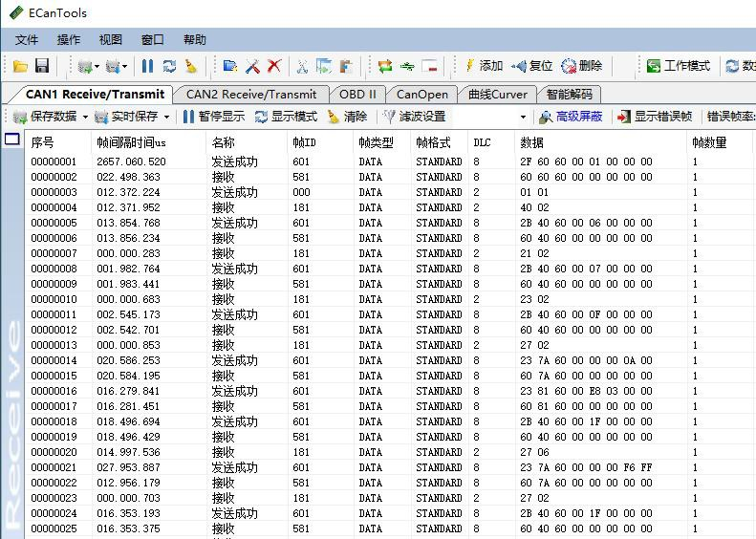Click the floppy disk save icon

[42, 66]
